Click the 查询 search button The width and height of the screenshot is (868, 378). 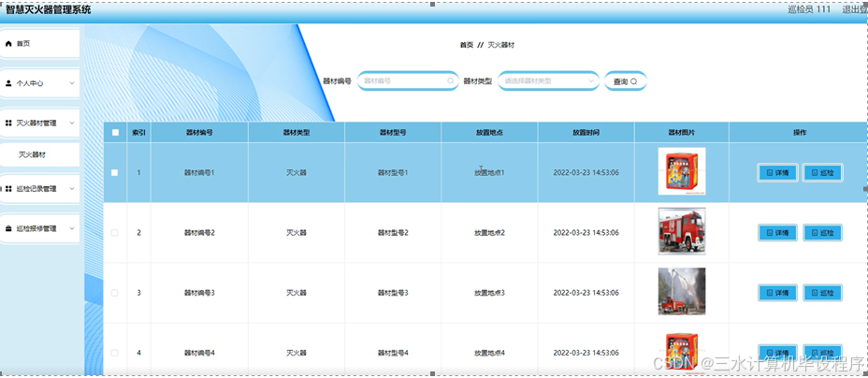click(625, 81)
